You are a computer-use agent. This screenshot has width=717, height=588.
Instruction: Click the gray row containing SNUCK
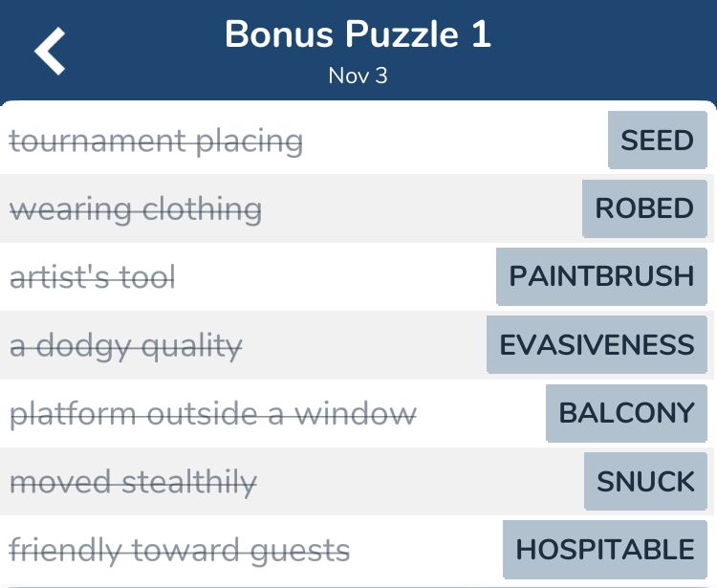(358, 482)
